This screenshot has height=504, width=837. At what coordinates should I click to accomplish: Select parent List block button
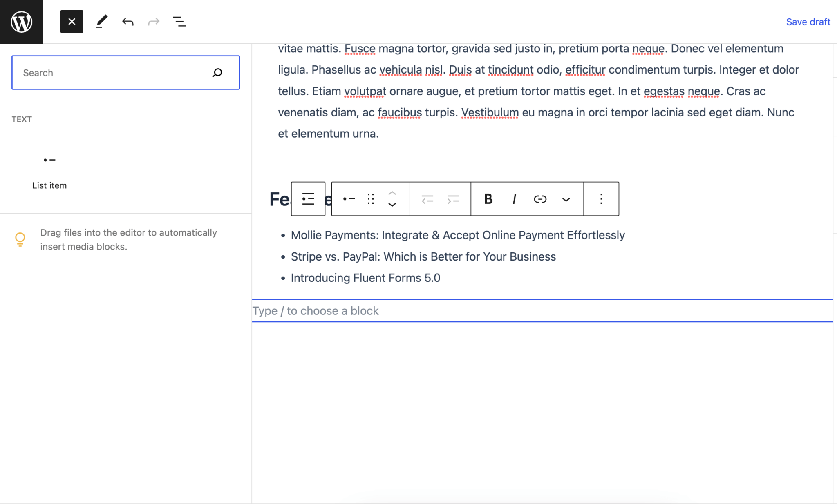[308, 199]
